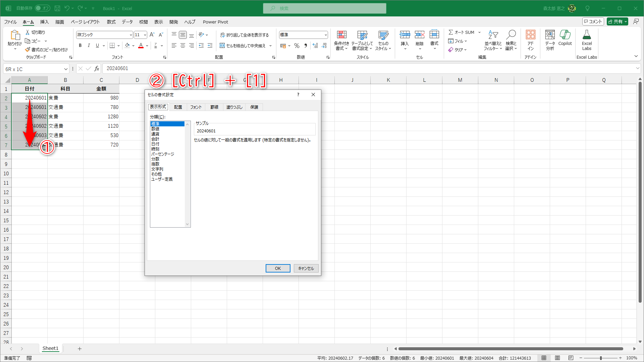Toggle bold formatting
This screenshot has width=644, height=362.
pos(80,46)
